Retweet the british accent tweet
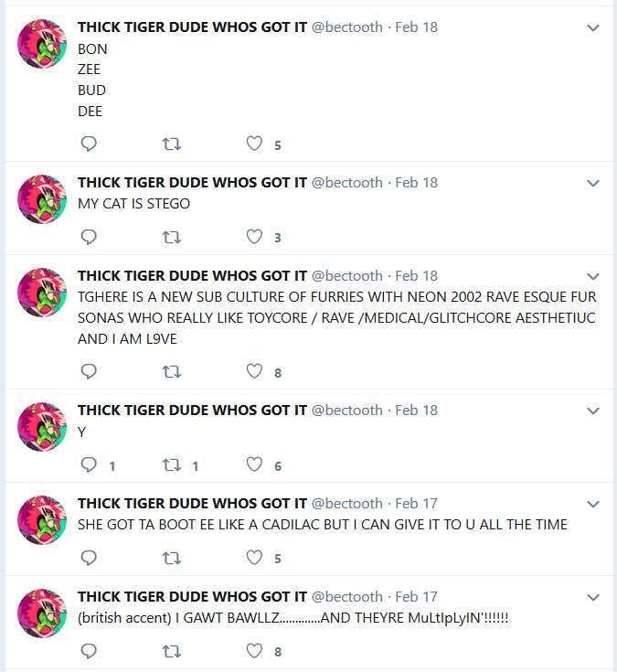617x672 pixels. click(172, 651)
